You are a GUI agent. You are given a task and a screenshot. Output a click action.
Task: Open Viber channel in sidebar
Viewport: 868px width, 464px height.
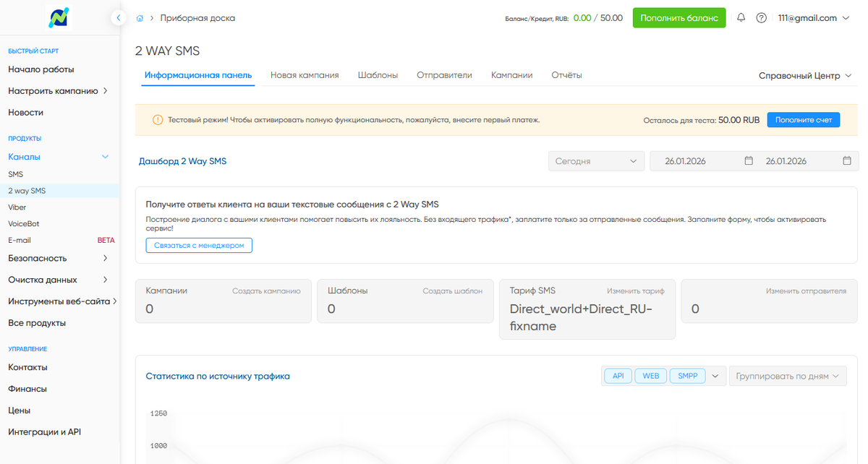(17, 207)
